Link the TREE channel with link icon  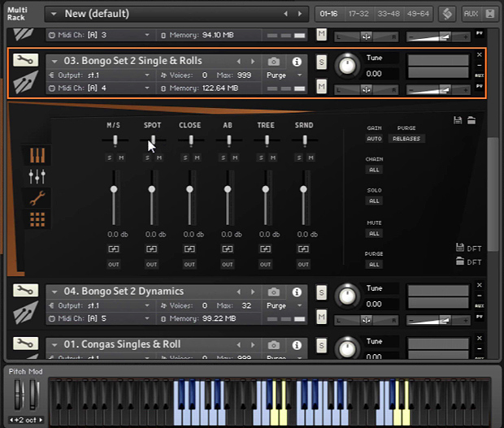point(265,249)
